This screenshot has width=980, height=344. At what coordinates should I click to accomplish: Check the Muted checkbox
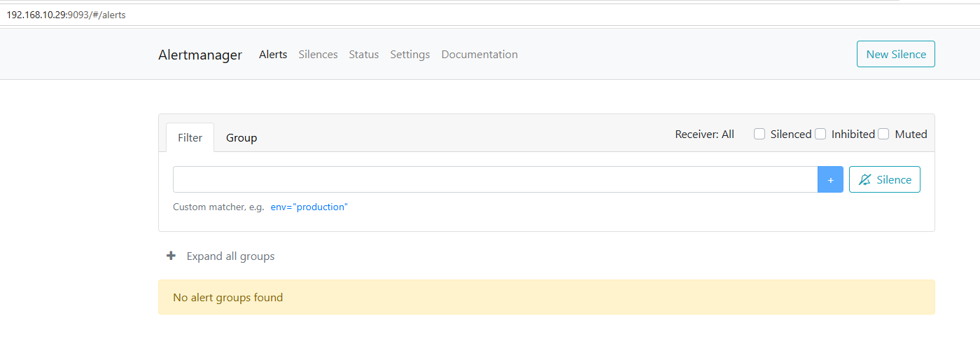click(883, 134)
